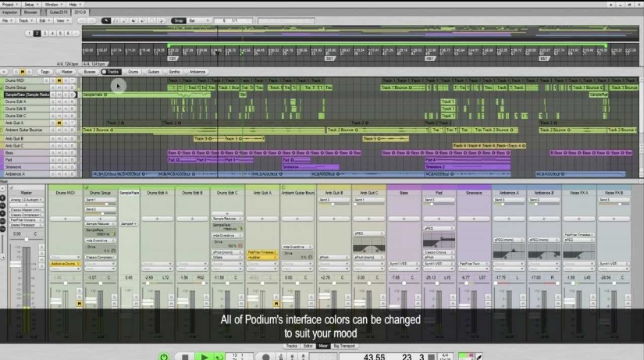
Task: Select the Synths tag filter
Action: 173,72
